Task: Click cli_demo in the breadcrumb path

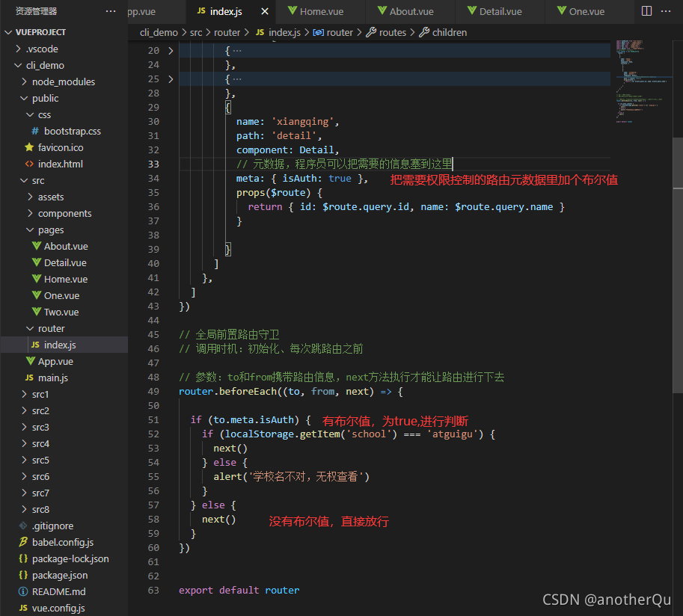Action: click(x=159, y=33)
